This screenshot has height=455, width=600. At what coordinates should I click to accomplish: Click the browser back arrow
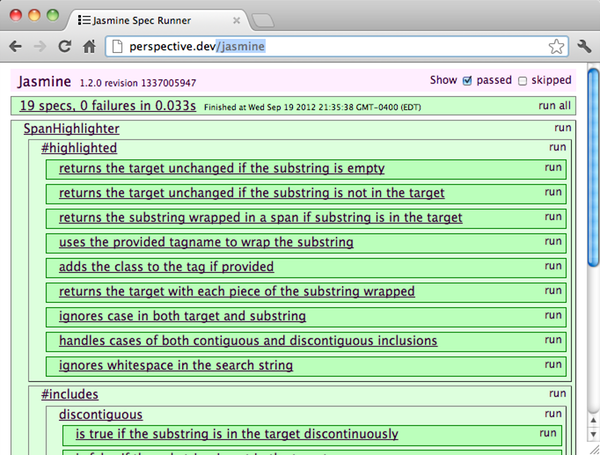click(15, 47)
